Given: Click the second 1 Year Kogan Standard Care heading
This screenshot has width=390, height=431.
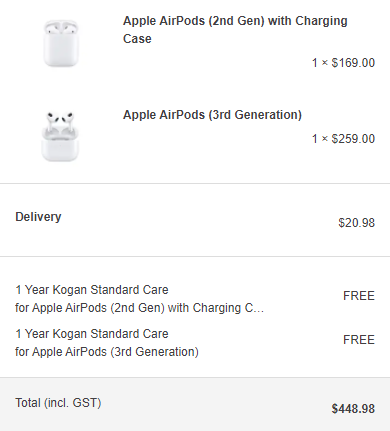Looking at the screenshot, I should [x=92, y=334].
